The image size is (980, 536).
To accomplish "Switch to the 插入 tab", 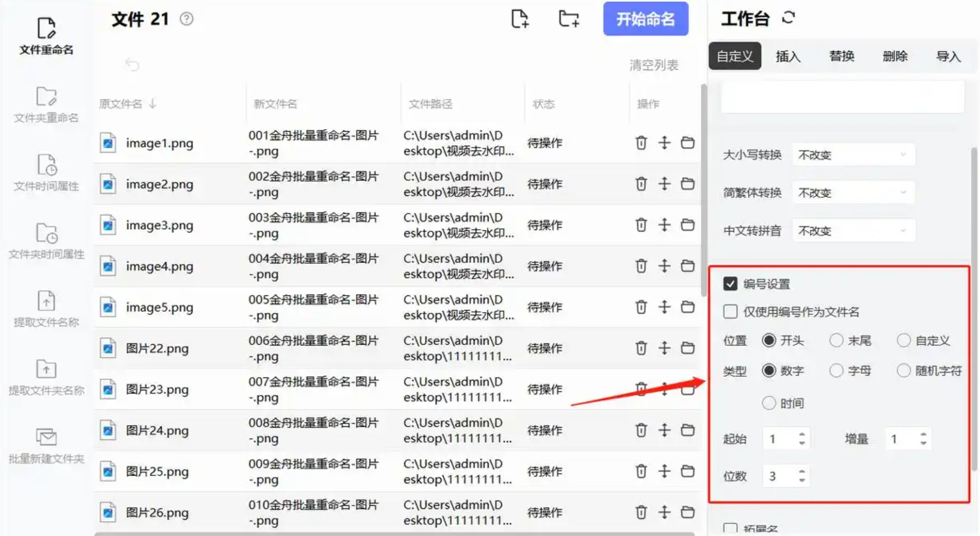I will tap(788, 56).
